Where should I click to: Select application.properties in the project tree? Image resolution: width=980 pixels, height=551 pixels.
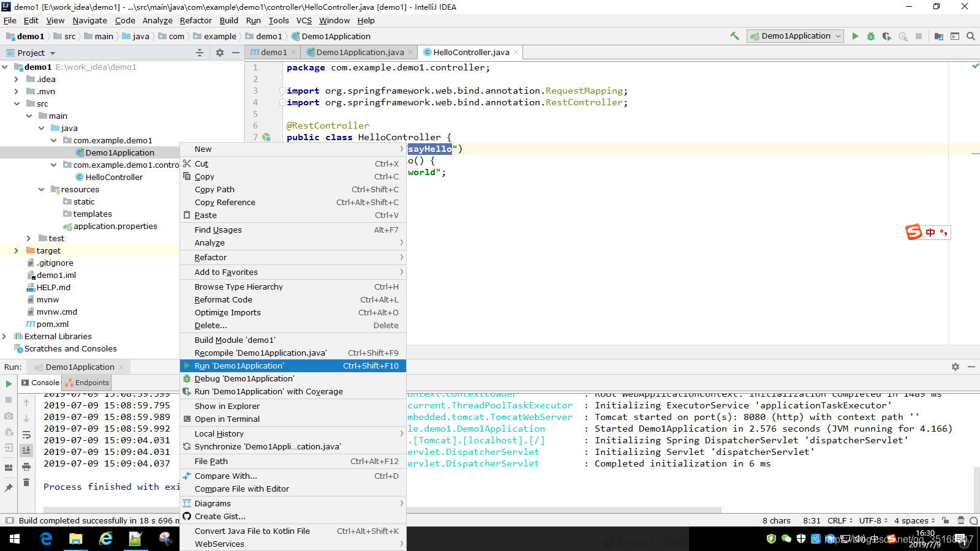coord(115,226)
